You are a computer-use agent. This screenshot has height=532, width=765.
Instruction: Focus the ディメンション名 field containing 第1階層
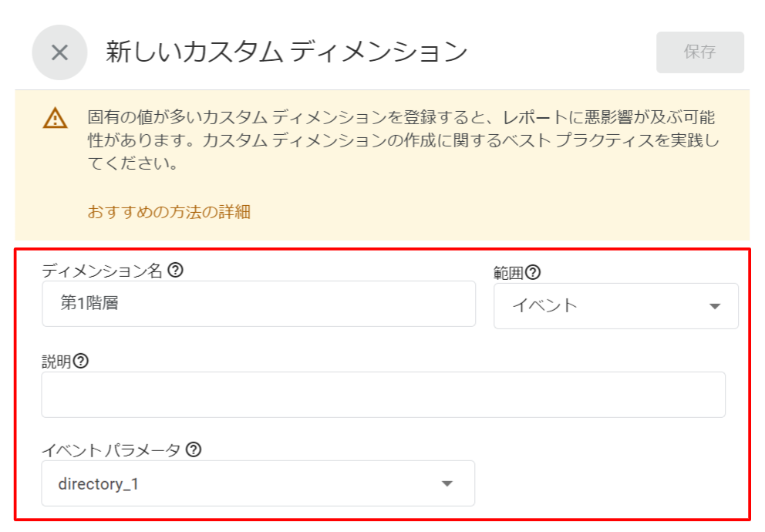258,303
